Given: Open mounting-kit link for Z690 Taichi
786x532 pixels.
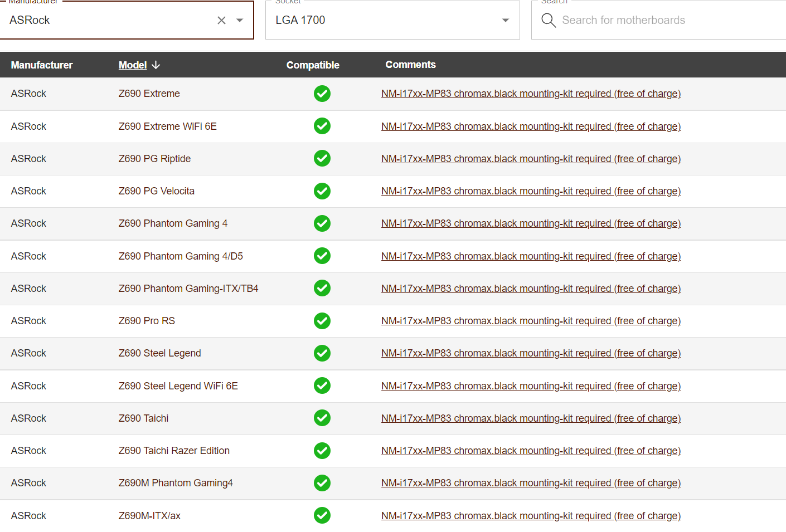Looking at the screenshot, I should click(531, 418).
